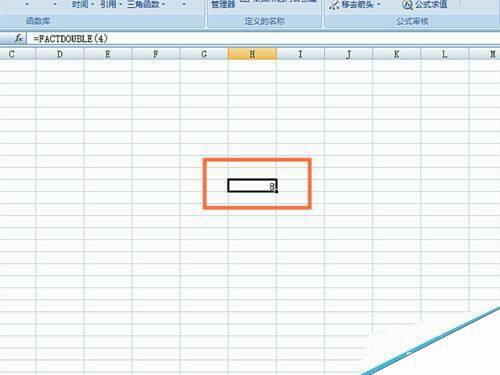Expand the 时间 functions dropdown

[92, 5]
